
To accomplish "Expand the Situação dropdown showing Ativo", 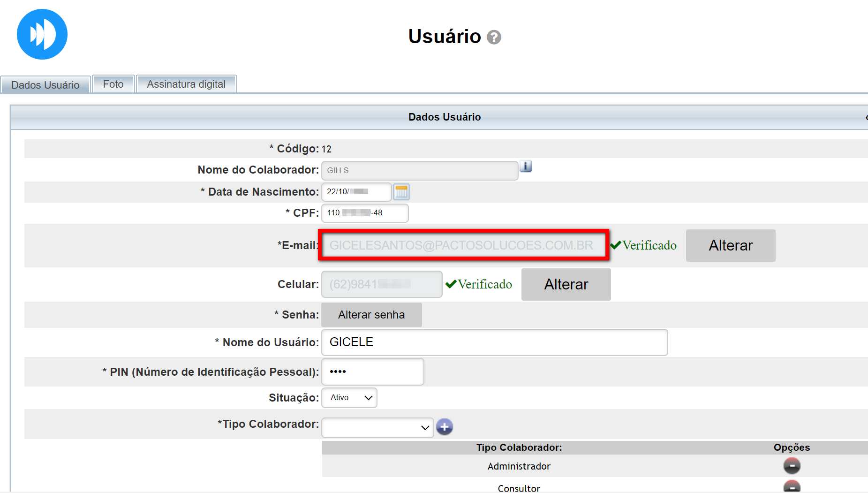I will 349,398.
